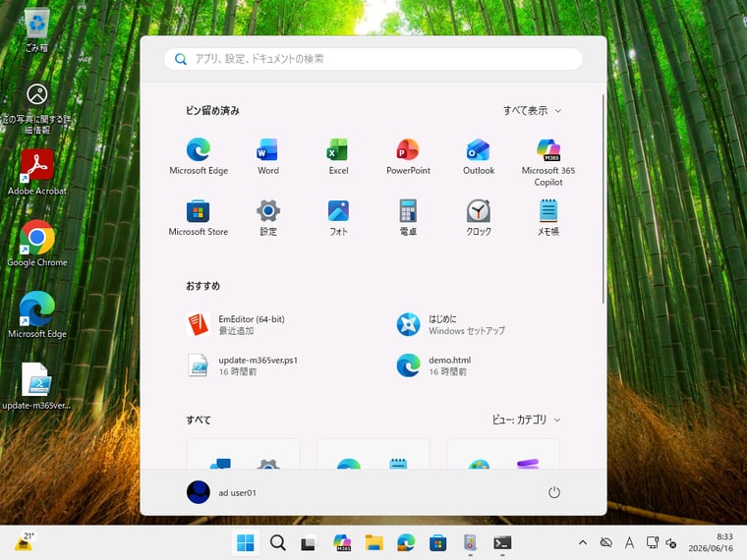747x560 pixels.
Task: Open Terminal icon on taskbar
Action: coord(502,543)
